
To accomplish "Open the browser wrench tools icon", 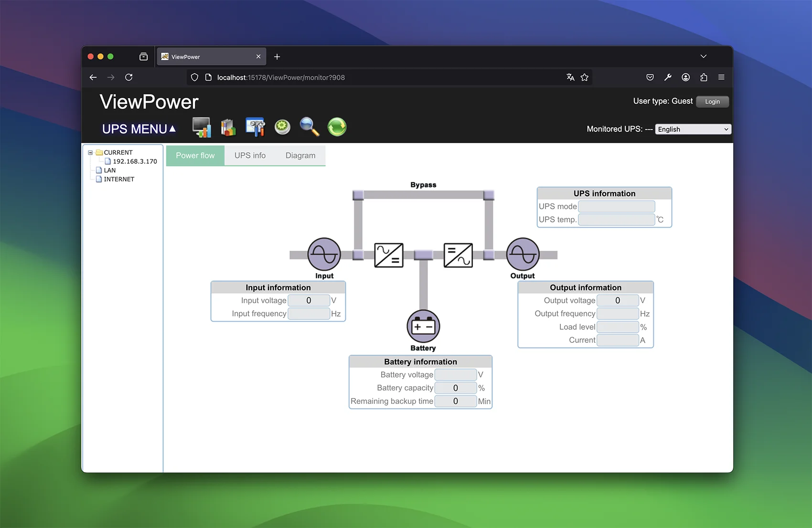I will [x=668, y=77].
